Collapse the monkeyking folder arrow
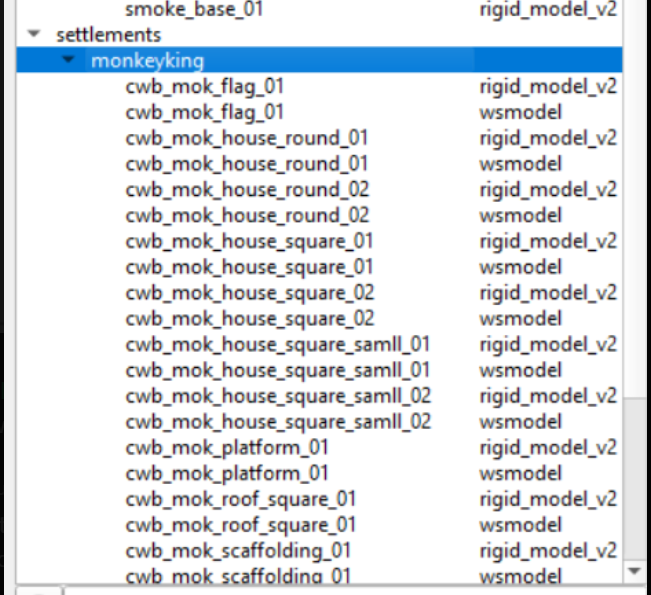 tap(68, 59)
